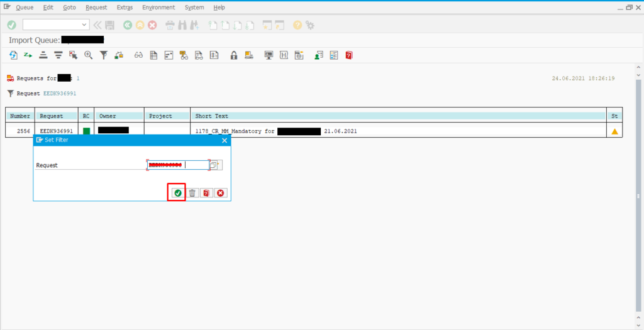Open the Environment menu
The height and width of the screenshot is (330, 644).
coord(158,8)
